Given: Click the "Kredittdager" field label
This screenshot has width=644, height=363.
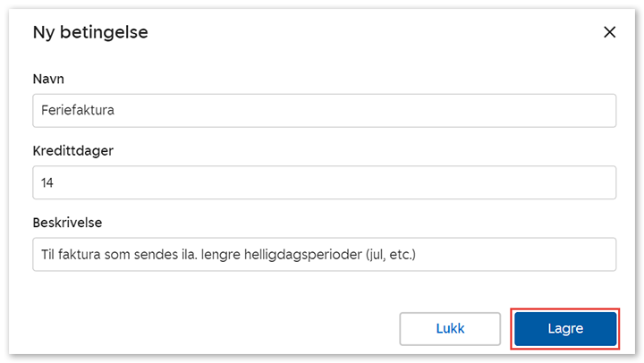Looking at the screenshot, I should [72, 150].
